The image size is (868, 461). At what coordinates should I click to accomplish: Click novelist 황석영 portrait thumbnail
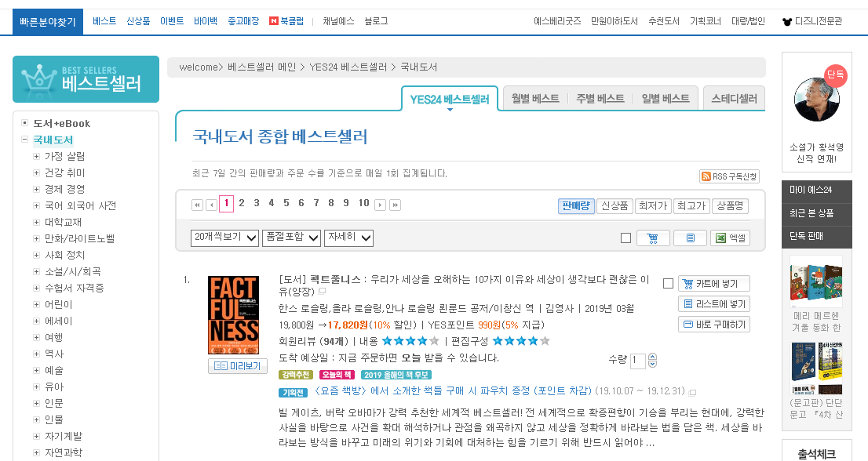[x=816, y=100]
